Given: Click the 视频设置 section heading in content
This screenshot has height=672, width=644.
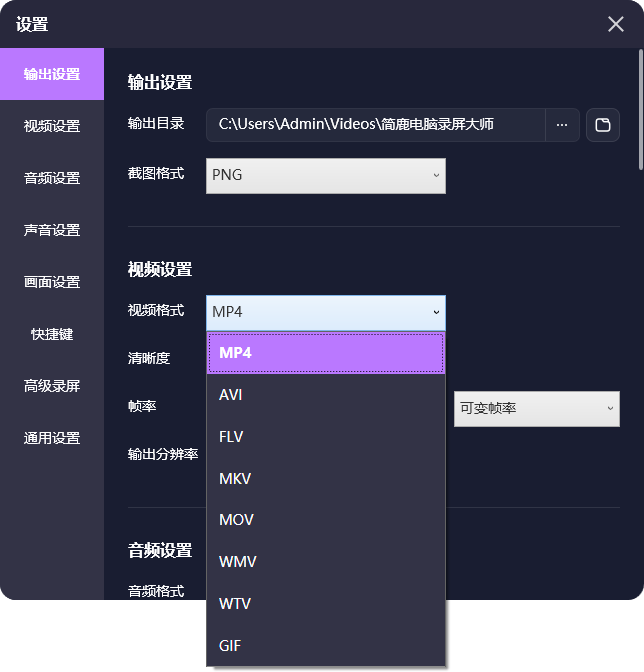Looking at the screenshot, I should [160, 270].
